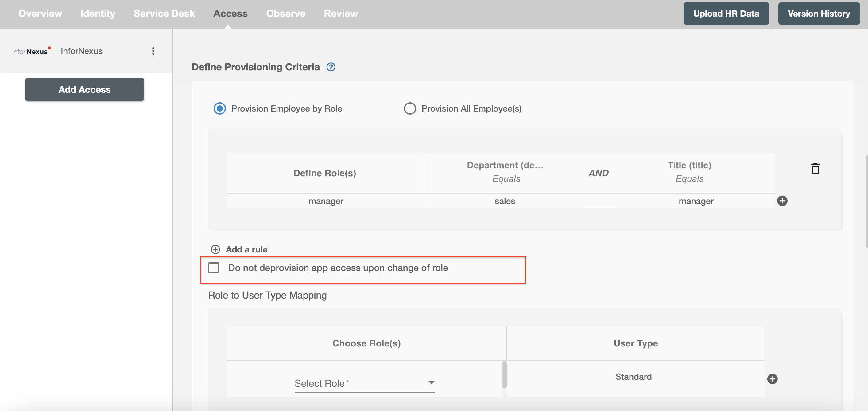Click the three-dot menu icon
The height and width of the screenshot is (411, 868).
pos(153,51)
